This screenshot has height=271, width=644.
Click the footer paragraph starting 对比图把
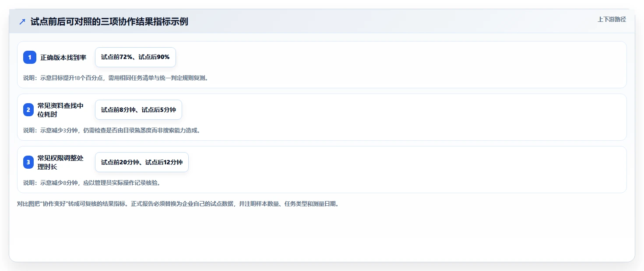click(178, 204)
